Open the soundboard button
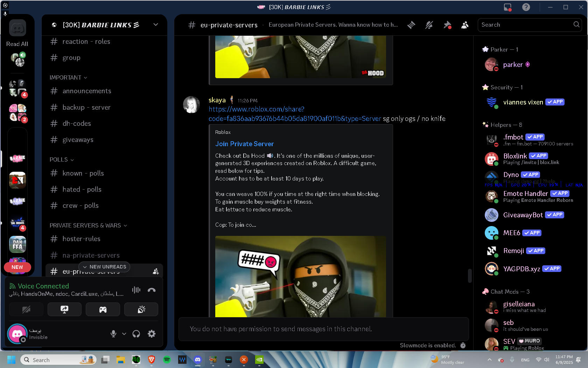Image resolution: width=588 pixels, height=368 pixels. (141, 309)
